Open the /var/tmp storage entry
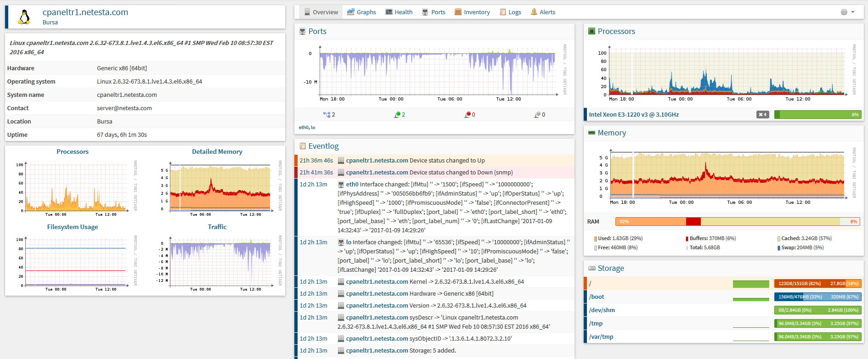The height and width of the screenshot is (359, 868). (601, 337)
